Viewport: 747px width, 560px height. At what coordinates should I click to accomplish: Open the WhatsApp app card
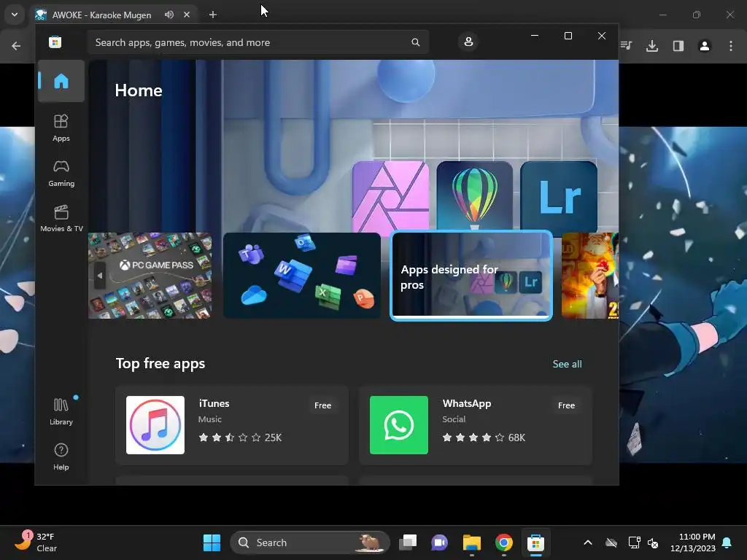[476, 425]
